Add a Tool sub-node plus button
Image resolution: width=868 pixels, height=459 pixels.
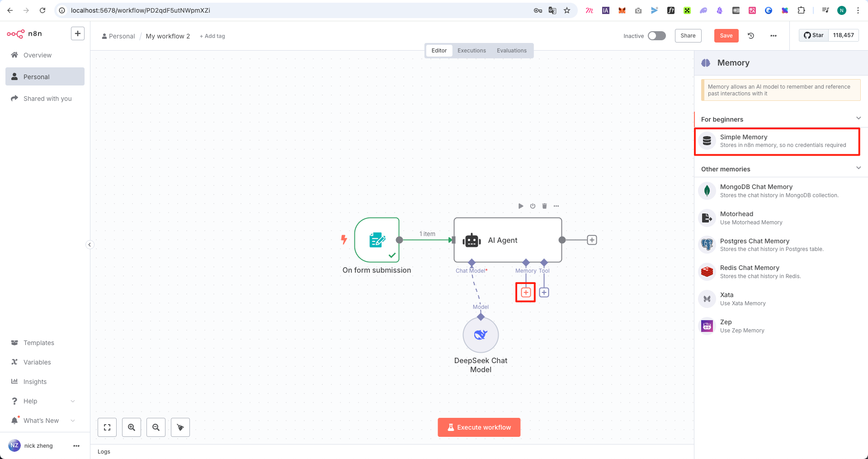544,293
